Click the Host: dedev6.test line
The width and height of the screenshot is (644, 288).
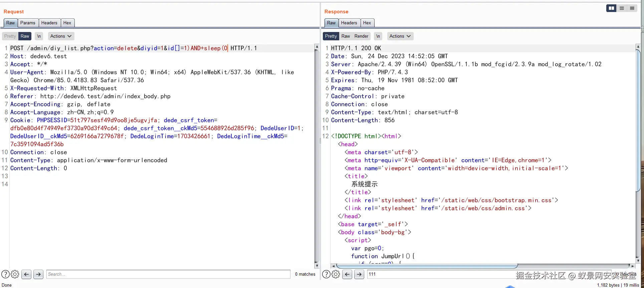pyautogui.click(x=38, y=56)
